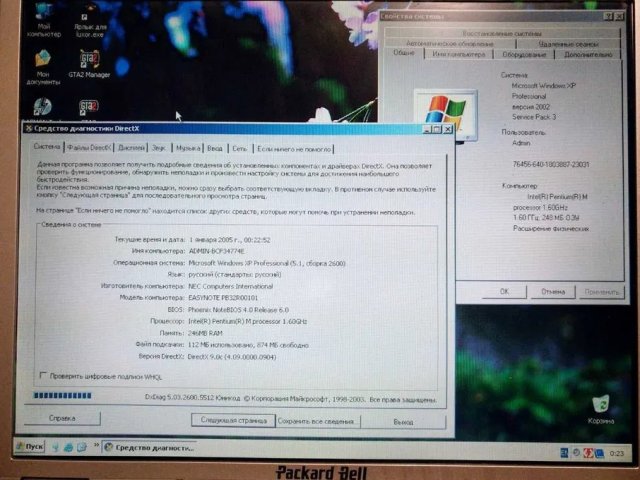The image size is (640, 480).
Task: Open the Мой компьютер desktop icon
Action: pos(44,18)
